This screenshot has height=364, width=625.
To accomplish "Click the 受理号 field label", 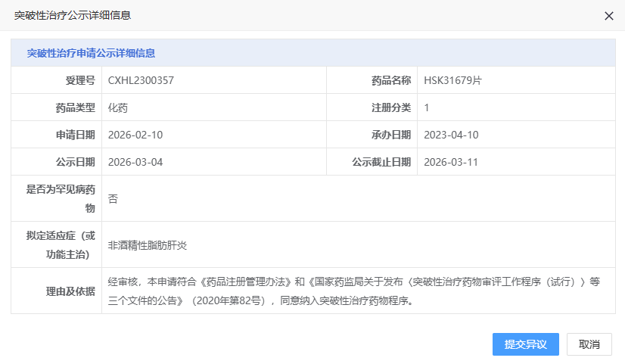I will point(80,80).
